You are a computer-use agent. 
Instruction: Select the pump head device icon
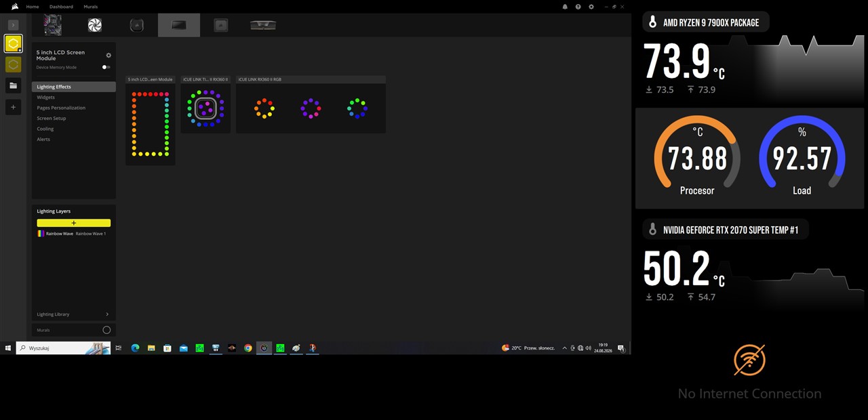coord(136,25)
